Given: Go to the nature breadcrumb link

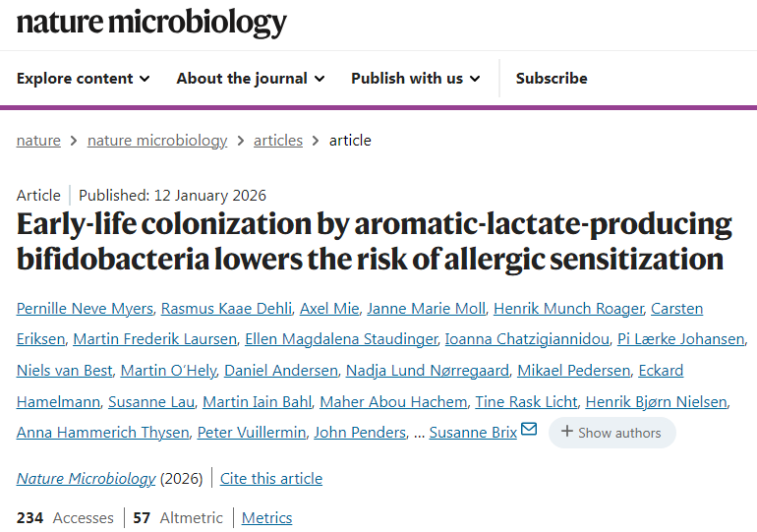Looking at the screenshot, I should pyautogui.click(x=38, y=141).
